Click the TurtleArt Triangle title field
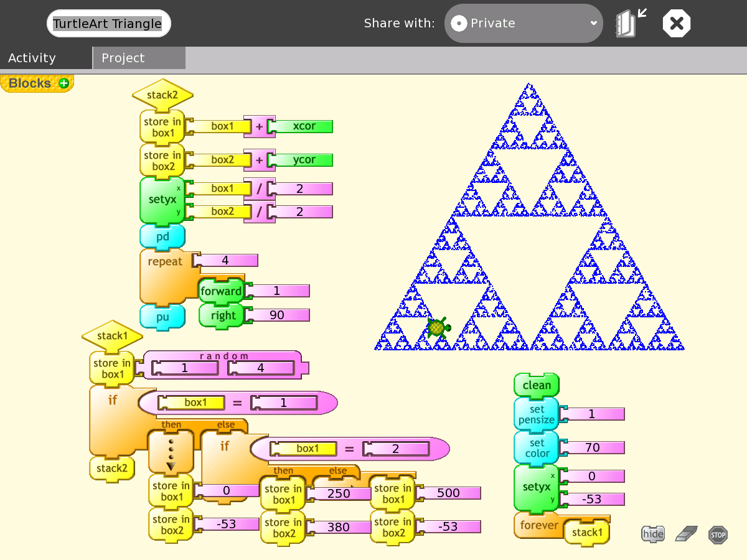Viewport: 747px width, 560px height. (108, 24)
